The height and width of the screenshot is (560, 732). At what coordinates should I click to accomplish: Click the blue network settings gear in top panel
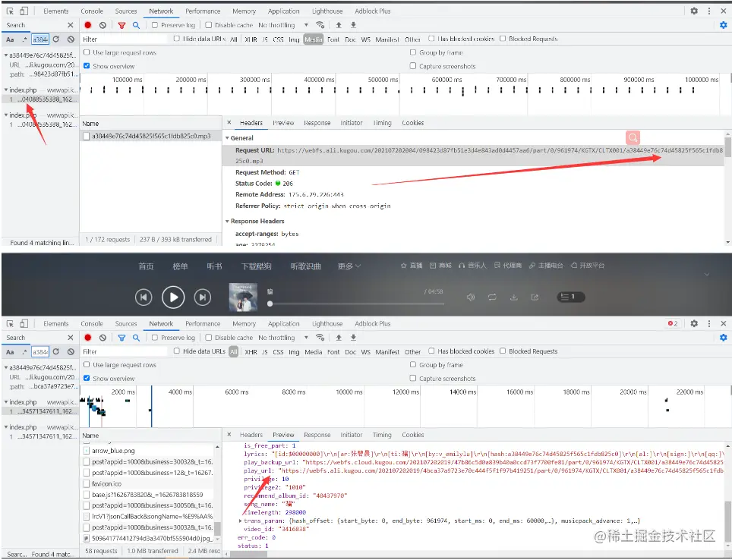coord(723,25)
